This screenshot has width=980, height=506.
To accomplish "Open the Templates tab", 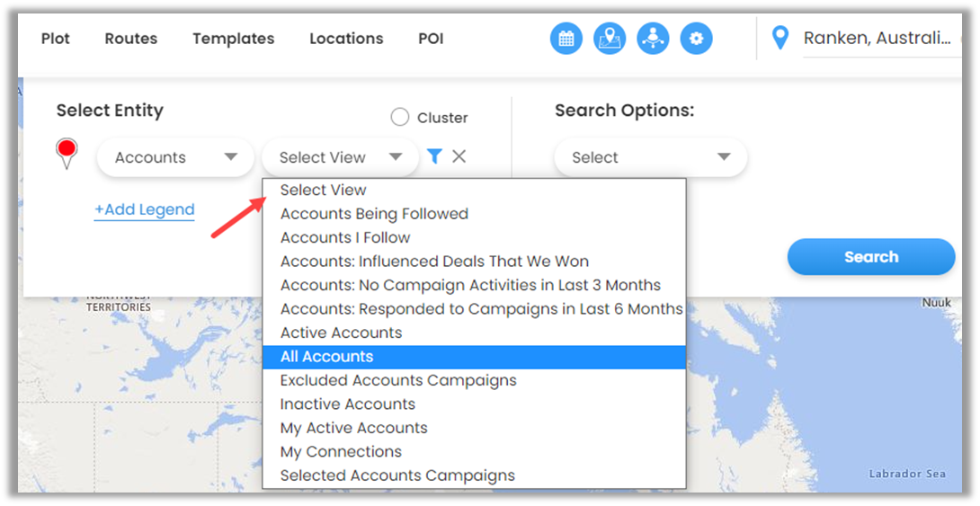I will (233, 39).
